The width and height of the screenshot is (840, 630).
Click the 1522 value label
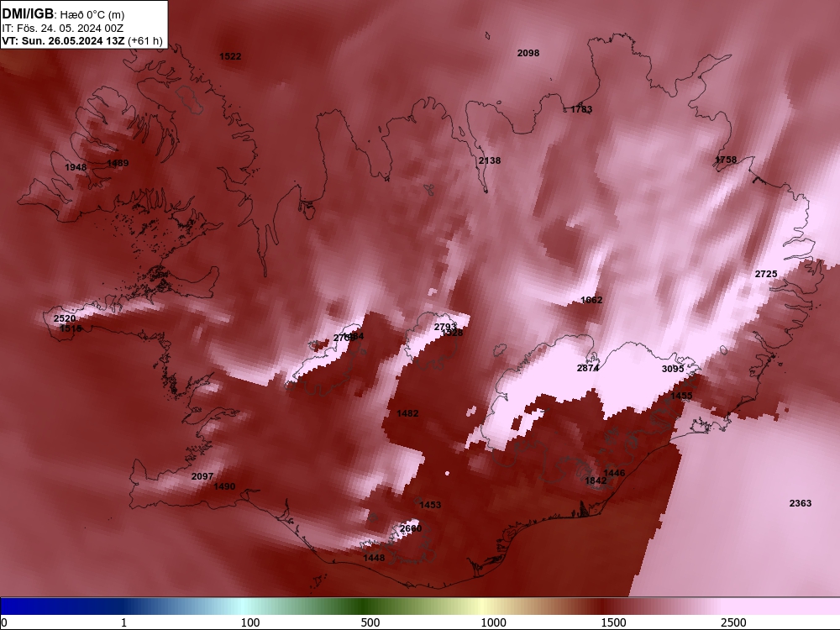tap(230, 56)
